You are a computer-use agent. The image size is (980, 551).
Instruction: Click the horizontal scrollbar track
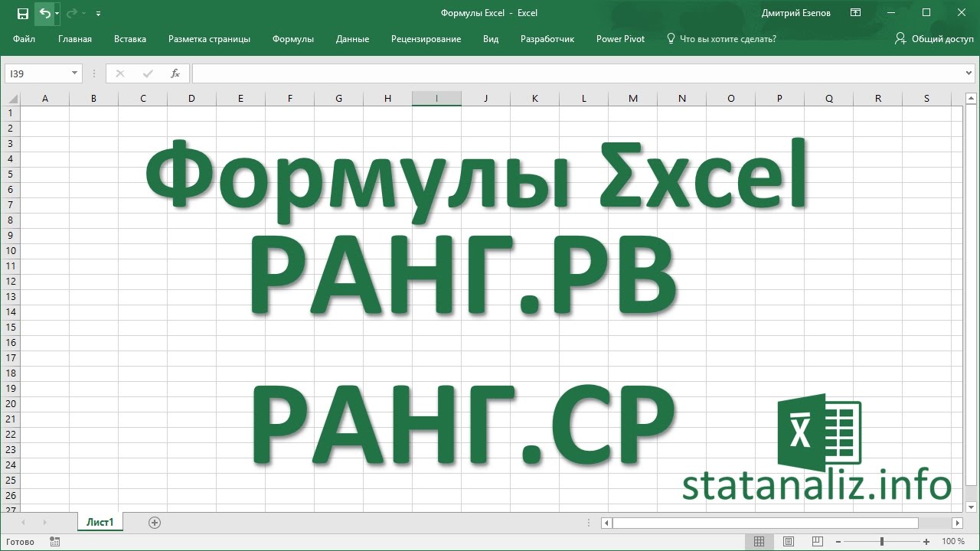pyautogui.click(x=935, y=523)
